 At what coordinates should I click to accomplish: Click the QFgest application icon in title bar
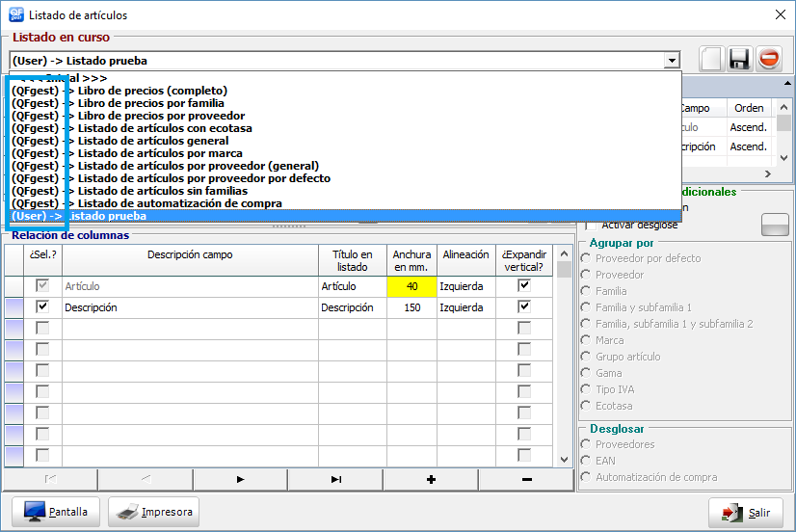point(16,14)
